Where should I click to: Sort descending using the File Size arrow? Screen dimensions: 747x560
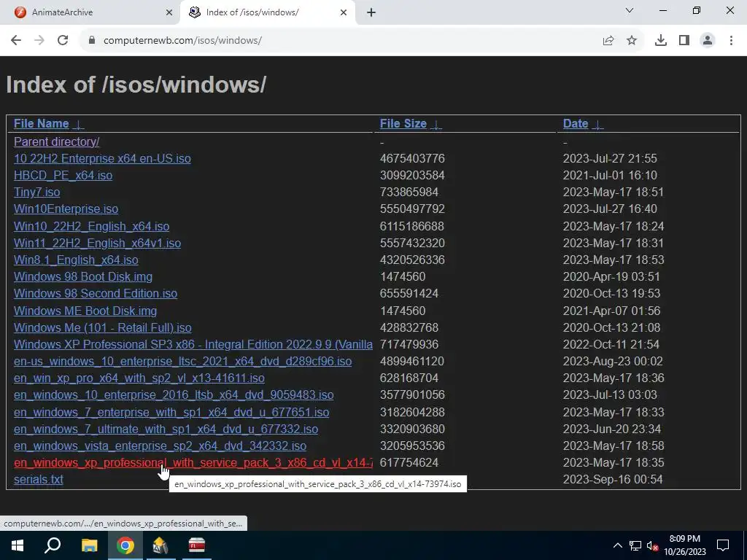[436, 124]
